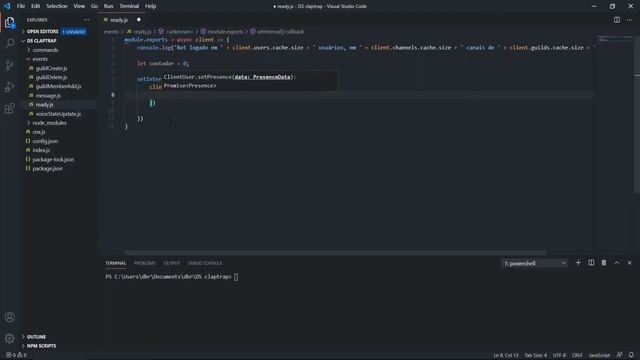
Task: Change JavaScript language mode
Action: (x=599, y=355)
